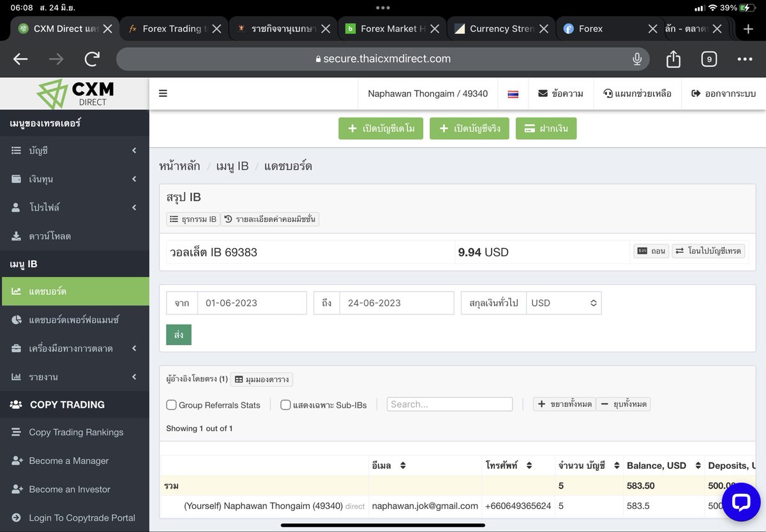This screenshot has height=532, width=766.
Task: Expand the เงินทุน sidebar menu
Action: [75, 179]
